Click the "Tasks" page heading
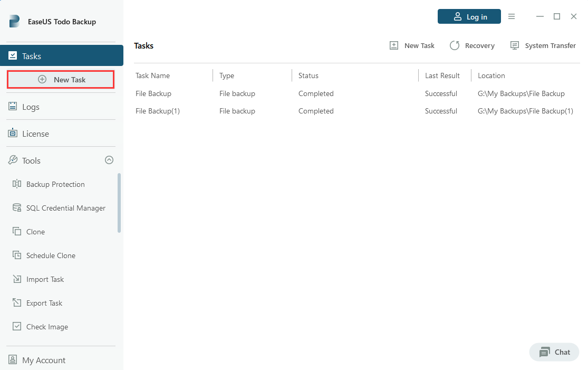Viewport: 588px width, 370px height. click(143, 45)
